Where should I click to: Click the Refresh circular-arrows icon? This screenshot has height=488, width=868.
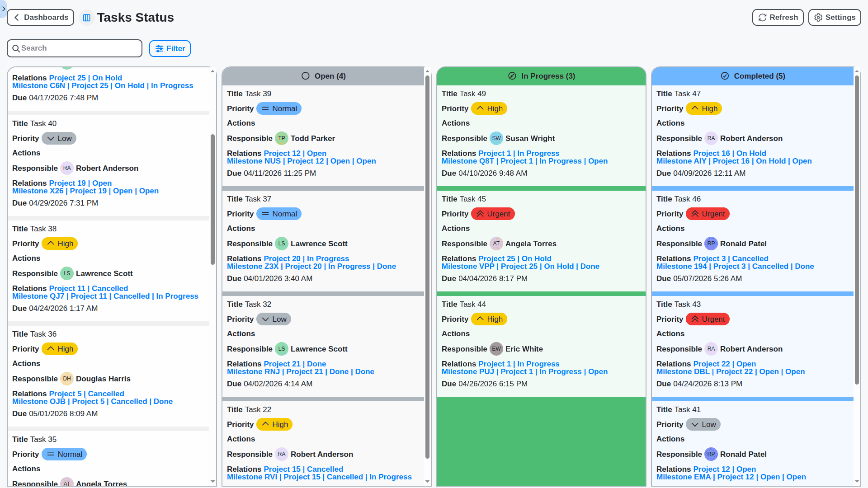[761, 17]
